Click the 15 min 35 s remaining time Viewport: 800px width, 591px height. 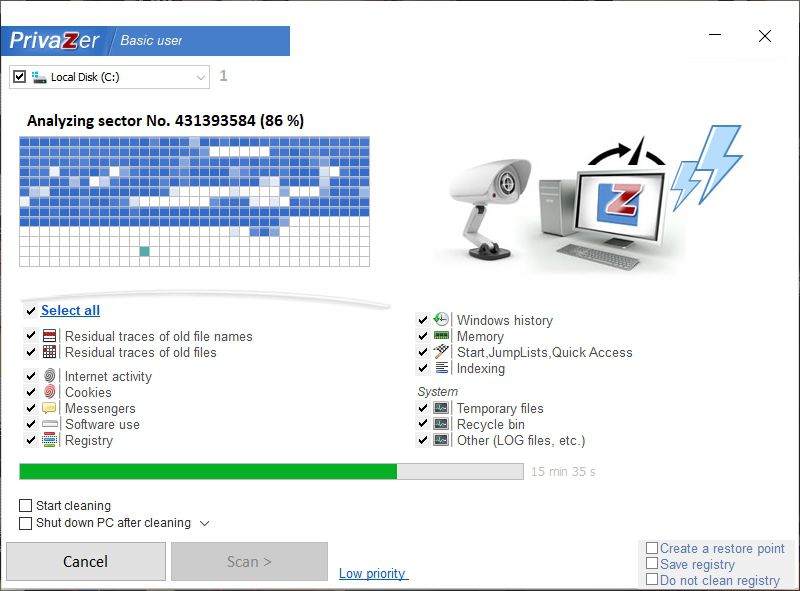pyautogui.click(x=563, y=472)
